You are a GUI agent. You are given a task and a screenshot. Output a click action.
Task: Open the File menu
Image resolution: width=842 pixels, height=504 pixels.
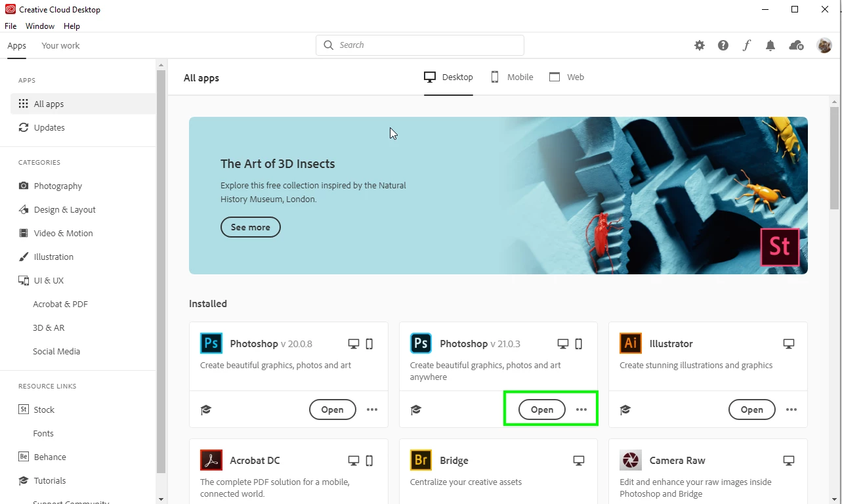point(11,26)
